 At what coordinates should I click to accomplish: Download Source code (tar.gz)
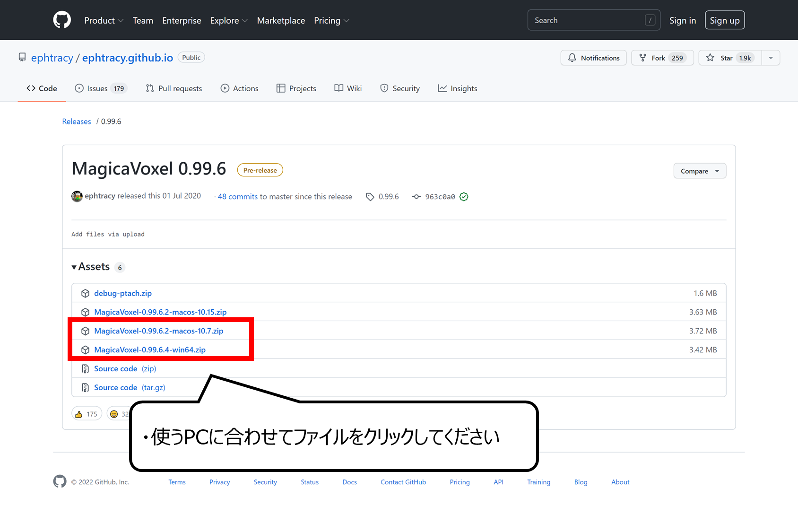(x=130, y=387)
